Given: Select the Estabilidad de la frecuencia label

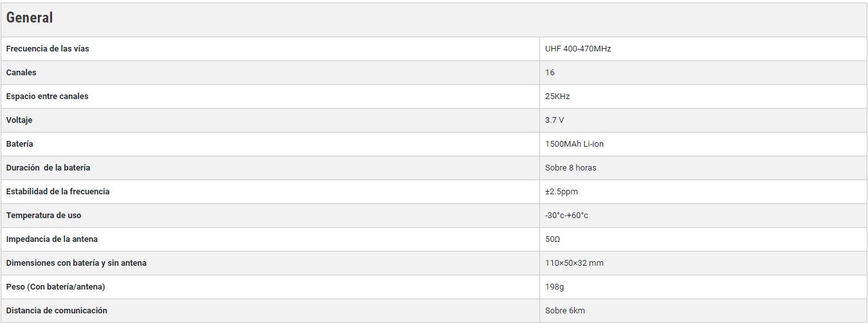Looking at the screenshot, I should (58, 192).
